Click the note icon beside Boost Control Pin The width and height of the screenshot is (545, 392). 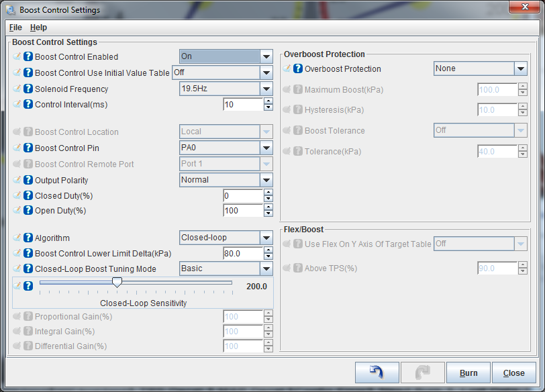(17, 148)
